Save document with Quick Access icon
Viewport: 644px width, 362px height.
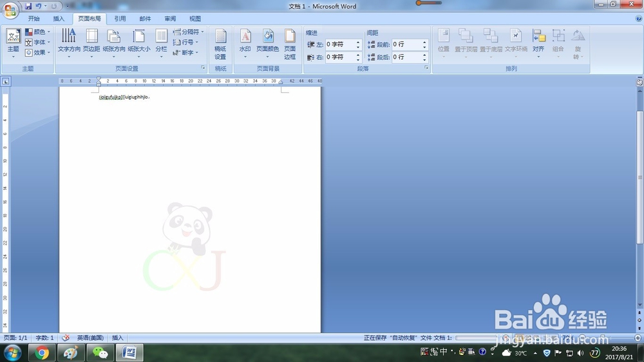coord(28,6)
